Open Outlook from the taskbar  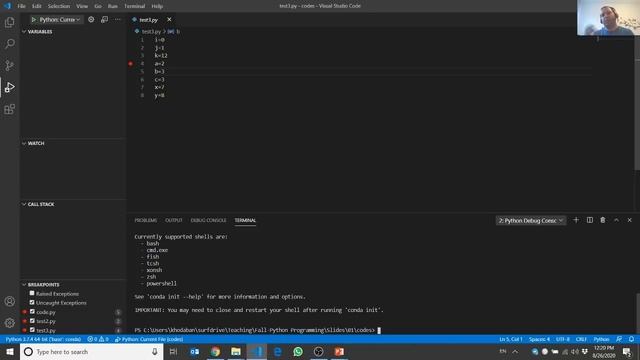point(194,351)
